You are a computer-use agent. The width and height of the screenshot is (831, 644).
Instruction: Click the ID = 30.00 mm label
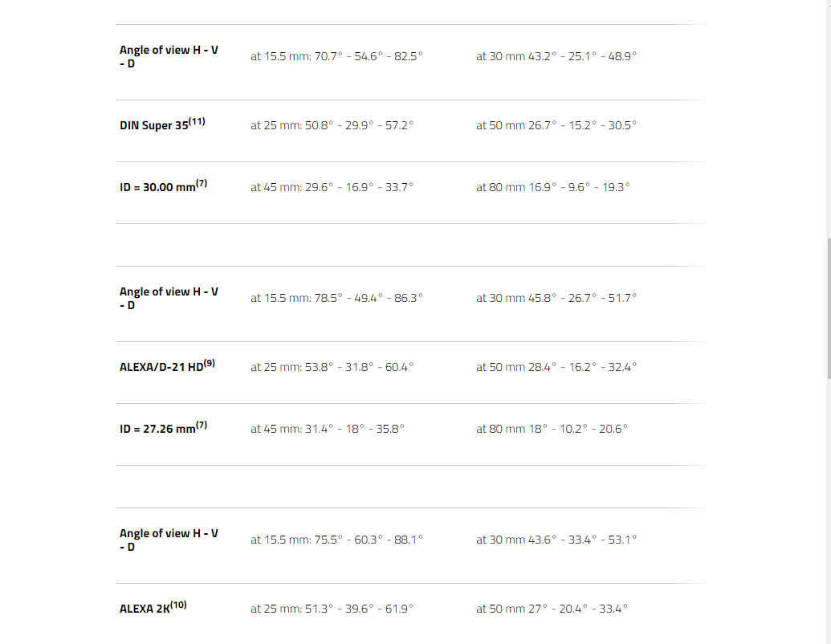(x=157, y=188)
